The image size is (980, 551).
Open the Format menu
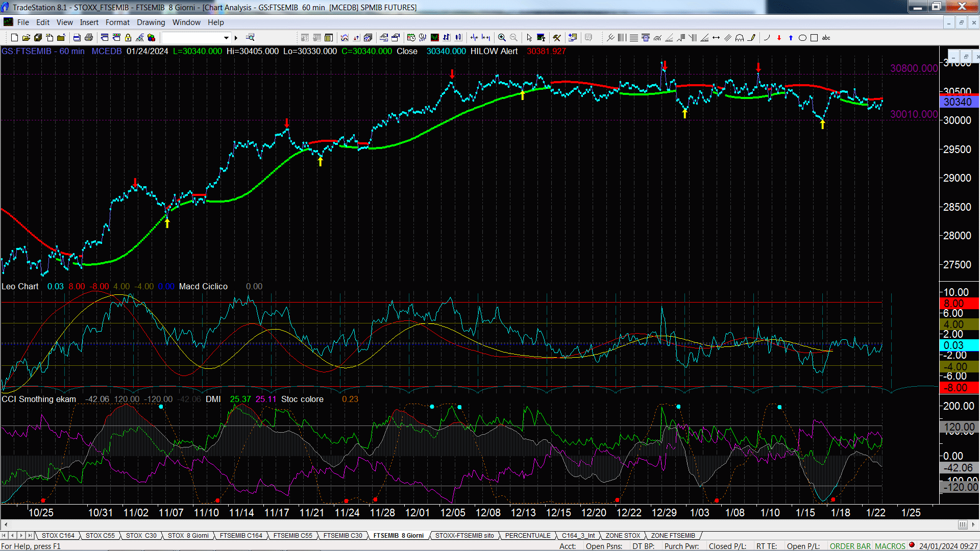(117, 22)
